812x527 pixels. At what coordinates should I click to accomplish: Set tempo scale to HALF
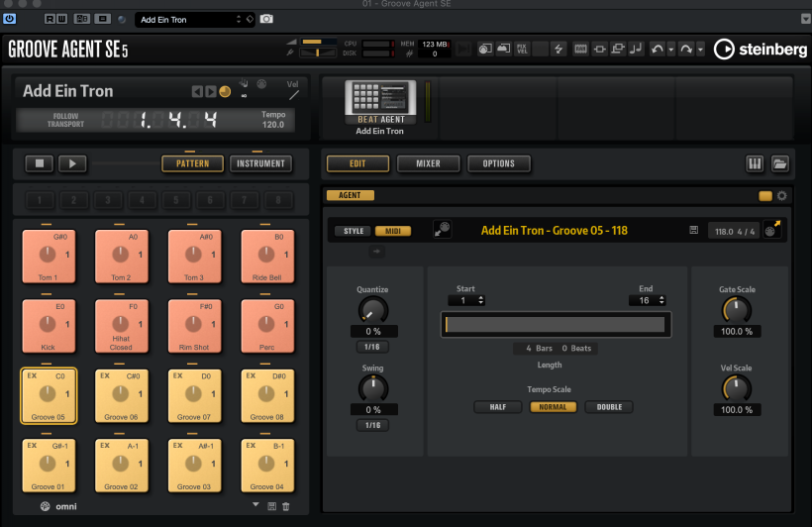click(498, 407)
